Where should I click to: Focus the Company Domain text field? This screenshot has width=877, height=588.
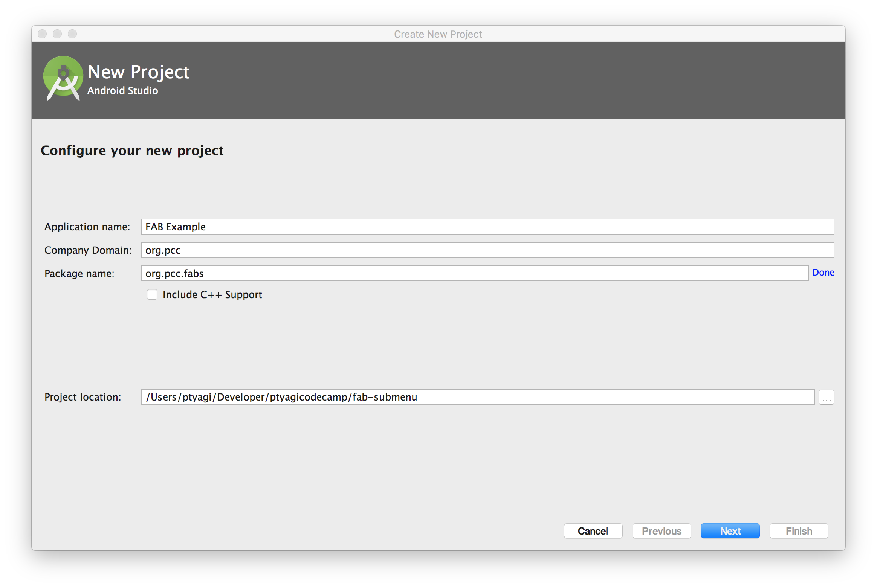point(487,250)
